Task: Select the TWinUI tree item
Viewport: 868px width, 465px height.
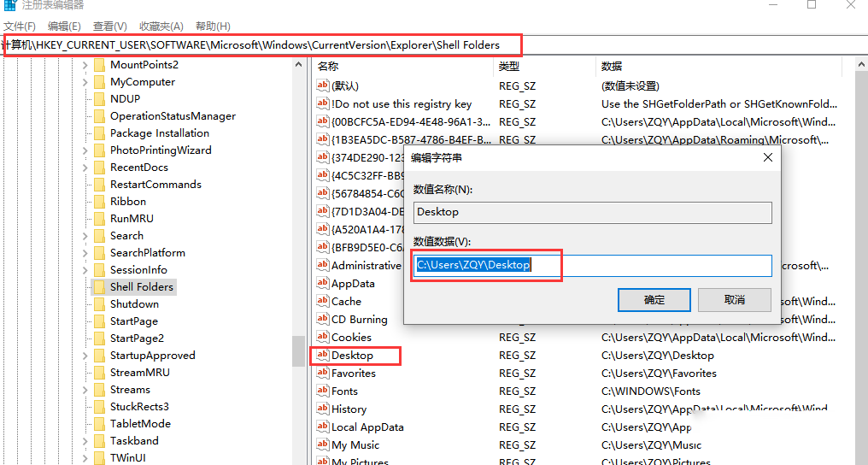Action: click(127, 458)
